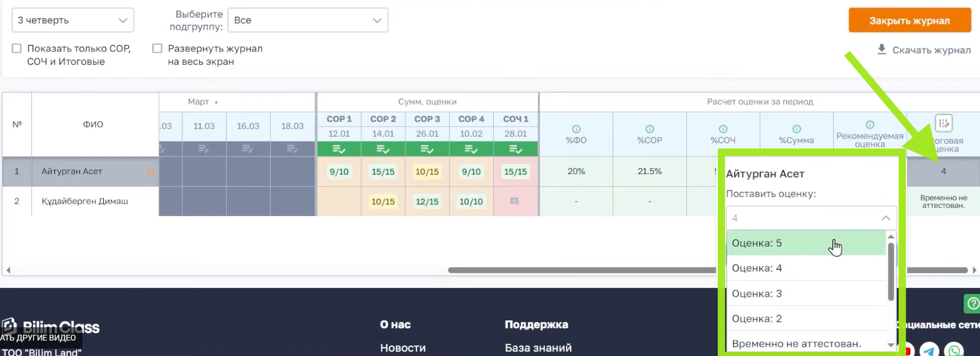Open the COP 1 checklist icon
This screenshot has width=980, height=356.
[339, 150]
